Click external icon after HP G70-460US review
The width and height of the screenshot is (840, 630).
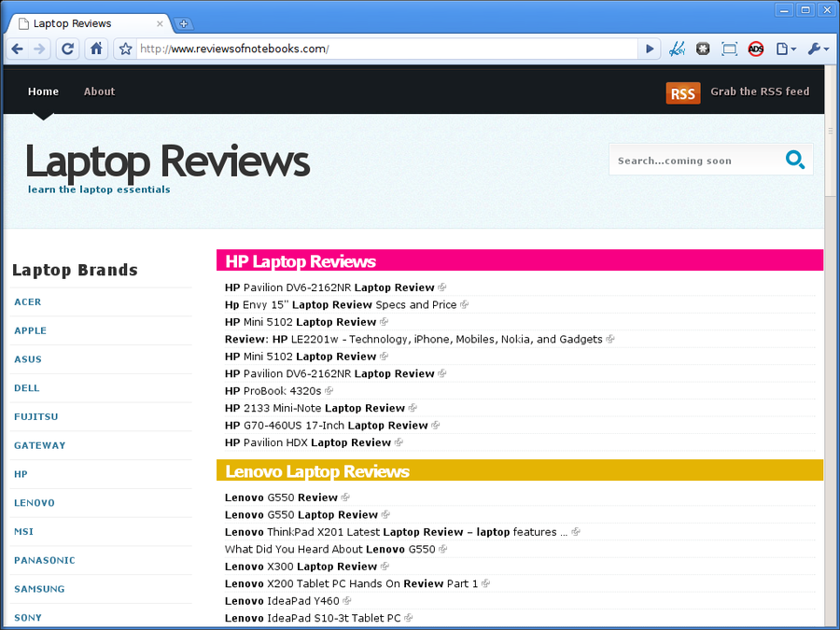pos(436,425)
